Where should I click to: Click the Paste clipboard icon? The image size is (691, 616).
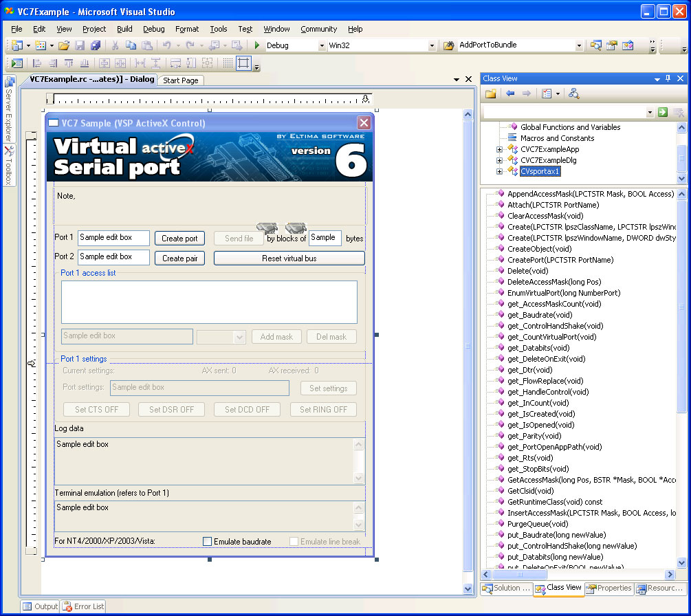pyautogui.click(x=147, y=45)
